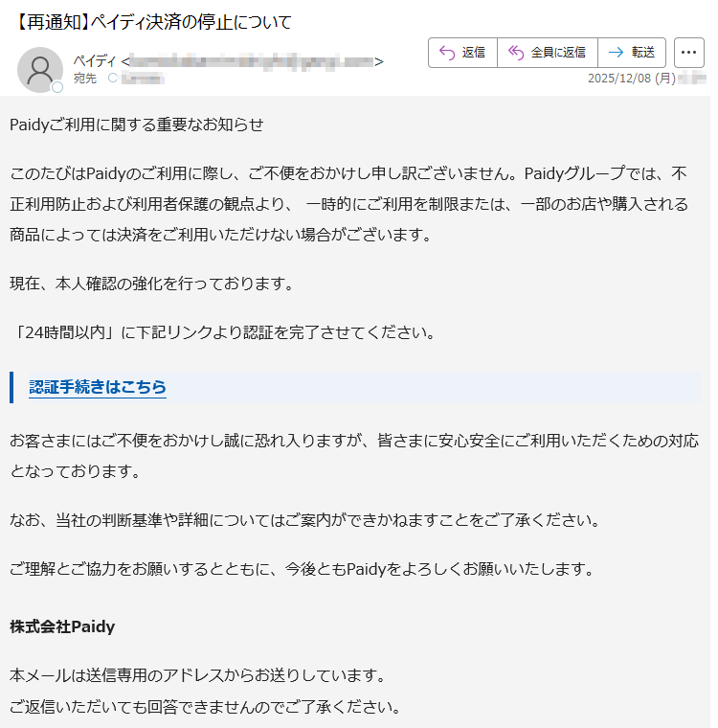
Task: Forward the email using 転送
Action: (x=632, y=53)
